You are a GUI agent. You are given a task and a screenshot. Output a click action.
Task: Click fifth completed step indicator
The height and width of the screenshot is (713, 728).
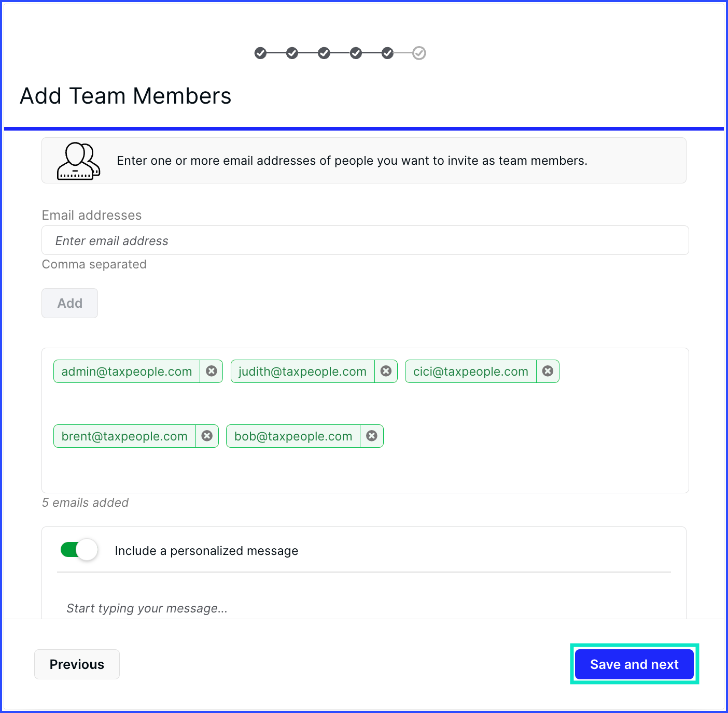(387, 53)
